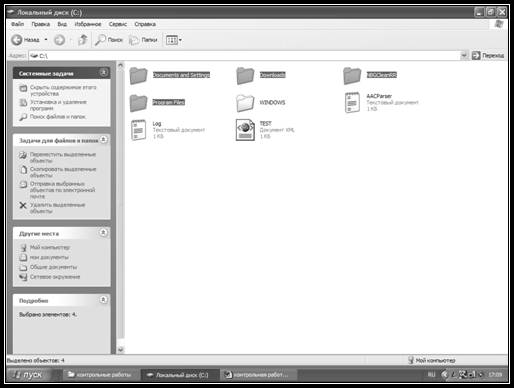Screen dimensions: 514x388
Task: Toggle the Папки folders pane
Action: [x=143, y=40]
